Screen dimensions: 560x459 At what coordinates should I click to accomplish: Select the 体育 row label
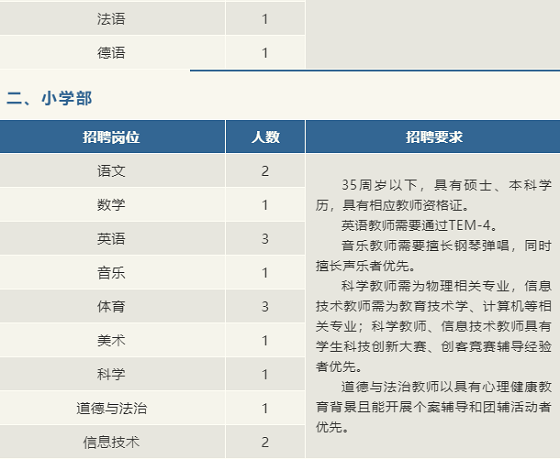coord(111,306)
